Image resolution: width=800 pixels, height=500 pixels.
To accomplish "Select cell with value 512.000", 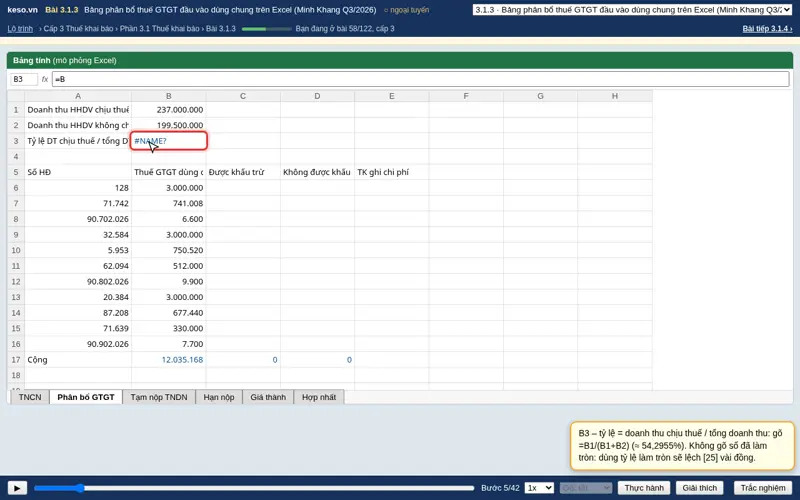I will [x=169, y=266].
